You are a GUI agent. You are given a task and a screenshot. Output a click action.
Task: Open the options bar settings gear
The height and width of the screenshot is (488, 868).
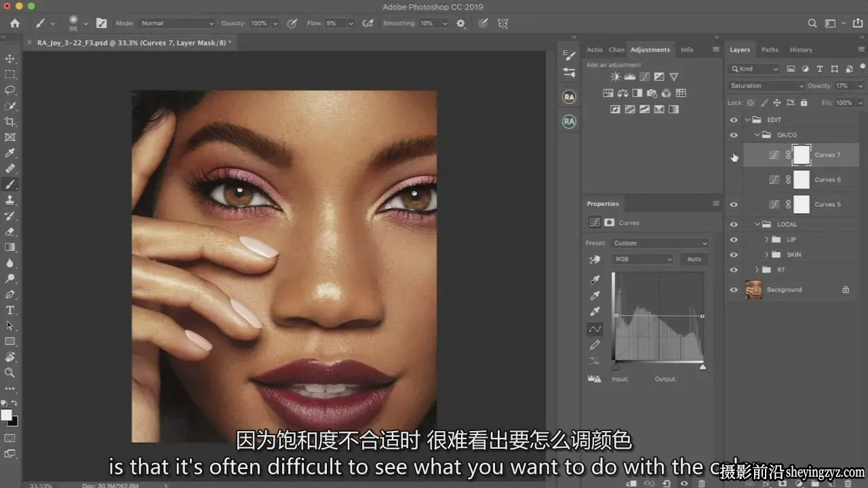(x=461, y=23)
